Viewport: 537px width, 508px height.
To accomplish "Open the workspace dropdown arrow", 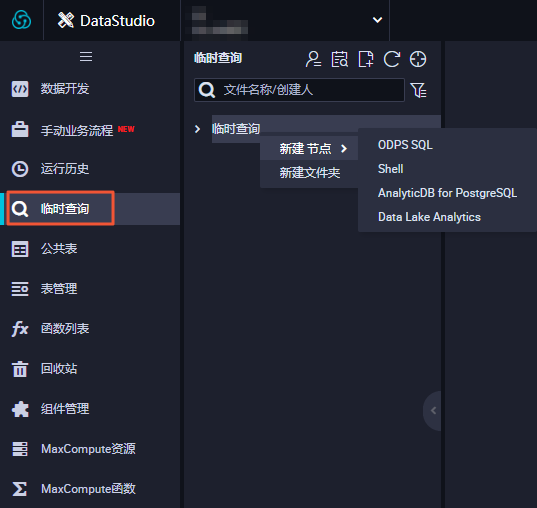I will click(x=377, y=20).
